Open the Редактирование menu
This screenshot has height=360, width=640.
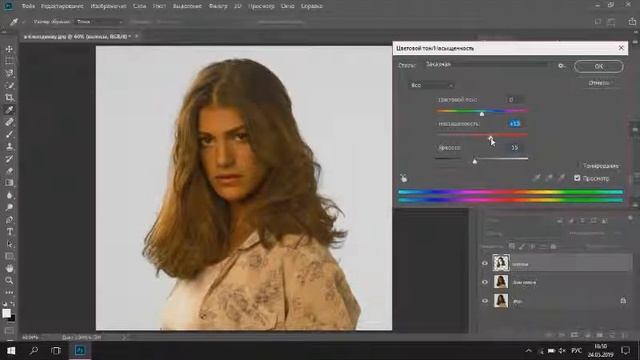(62, 6)
